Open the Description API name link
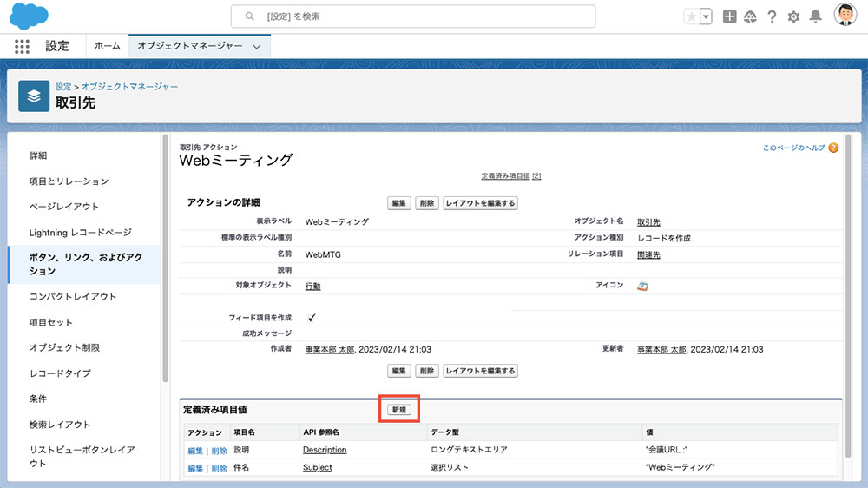Image resolution: width=868 pixels, height=488 pixels. [325, 450]
